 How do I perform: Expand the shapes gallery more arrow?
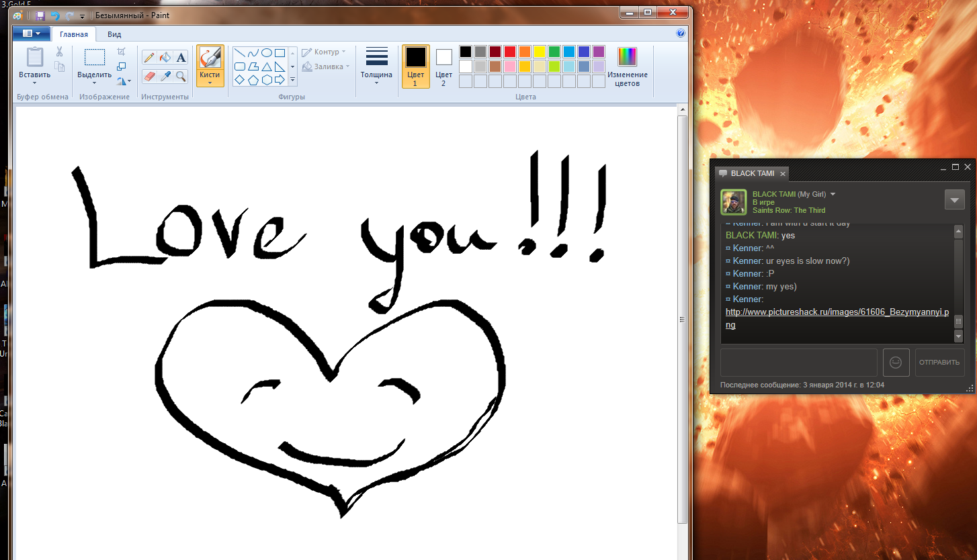point(292,80)
